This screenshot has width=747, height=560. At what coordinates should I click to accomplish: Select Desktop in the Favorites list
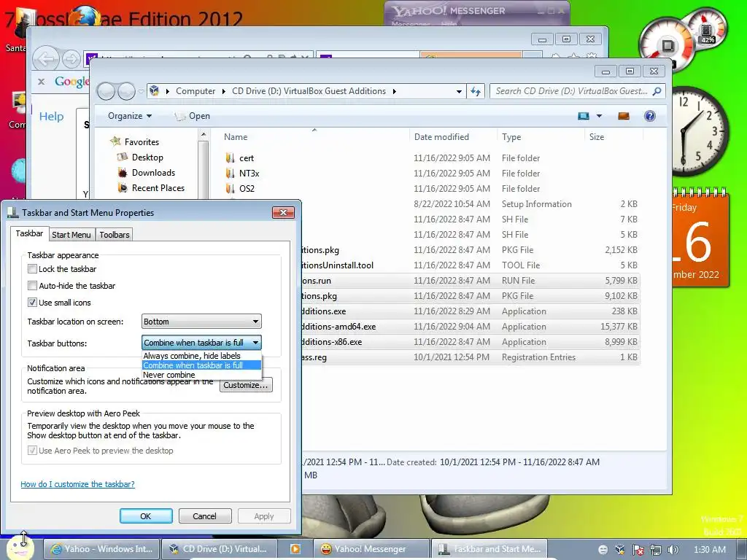(x=147, y=157)
